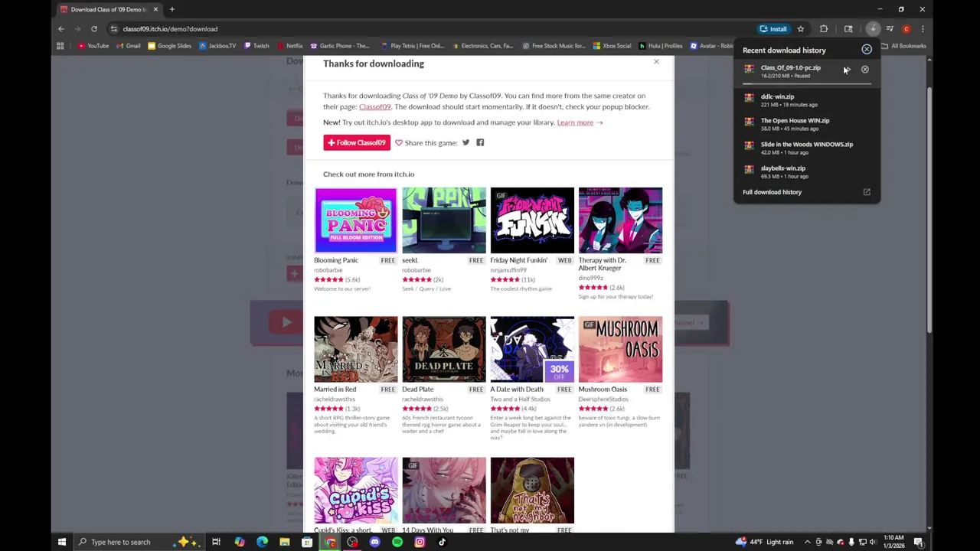Open Windows Start menu
980x551 pixels.
(62, 542)
